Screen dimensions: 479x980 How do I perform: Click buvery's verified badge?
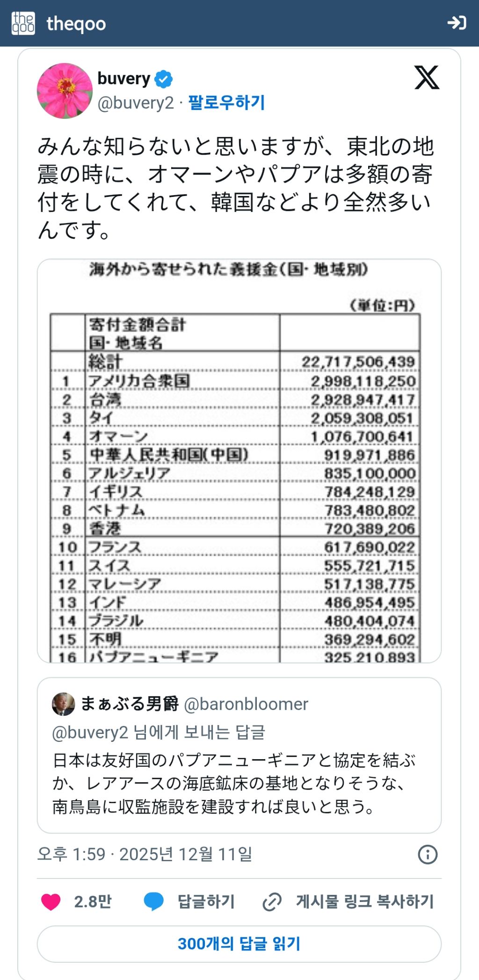coord(163,79)
